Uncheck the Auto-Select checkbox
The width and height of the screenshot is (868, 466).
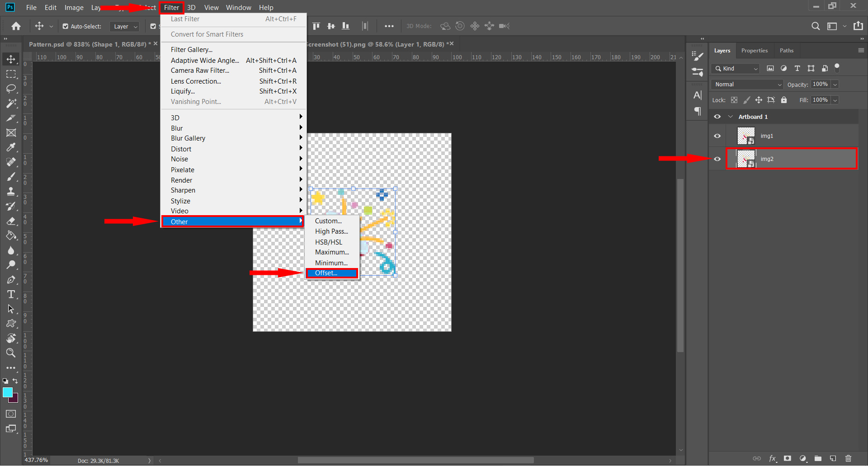(x=66, y=26)
